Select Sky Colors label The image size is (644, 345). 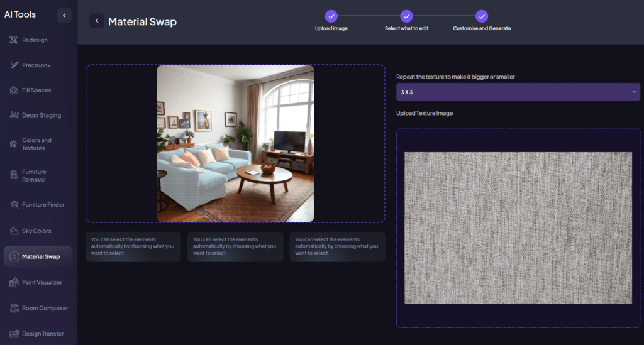(36, 231)
